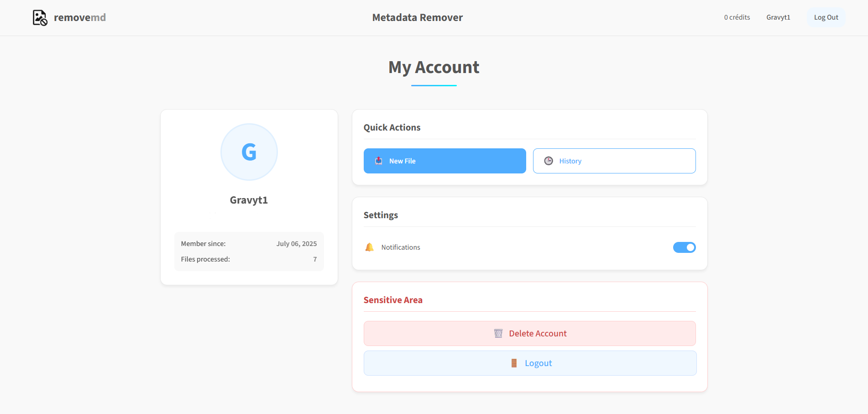Image resolution: width=868 pixels, height=414 pixels.
Task: Click the files processed count 7
Action: [315, 259]
